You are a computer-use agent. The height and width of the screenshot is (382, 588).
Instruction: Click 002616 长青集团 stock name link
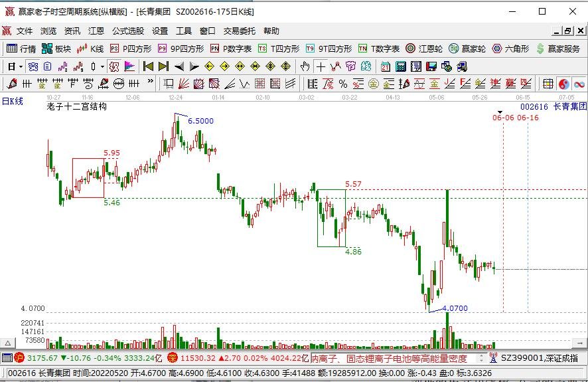coord(553,106)
